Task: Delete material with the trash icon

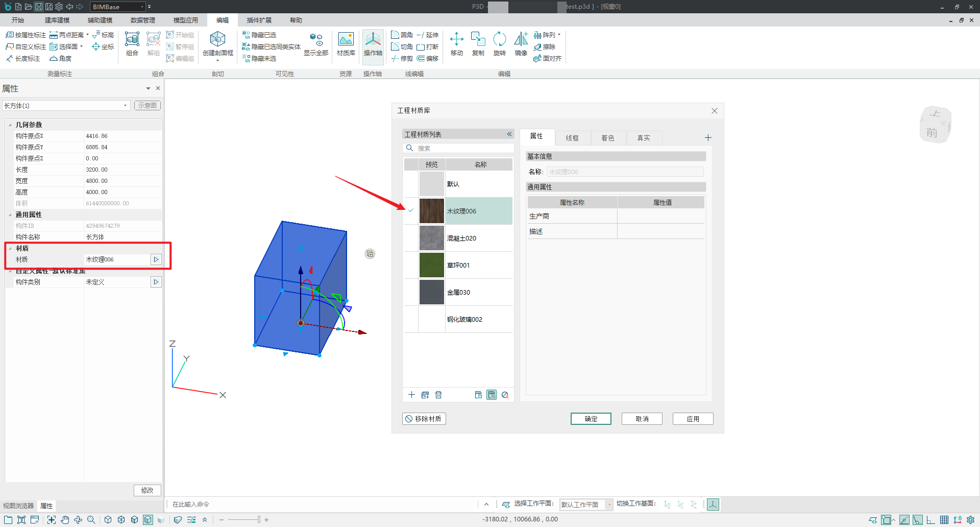Action: (438, 395)
